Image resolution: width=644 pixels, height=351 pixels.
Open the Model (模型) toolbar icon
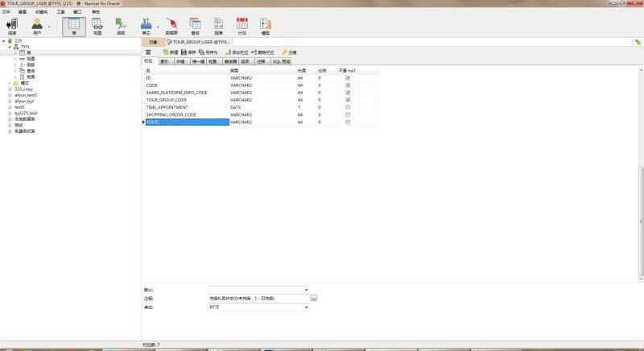265,27
